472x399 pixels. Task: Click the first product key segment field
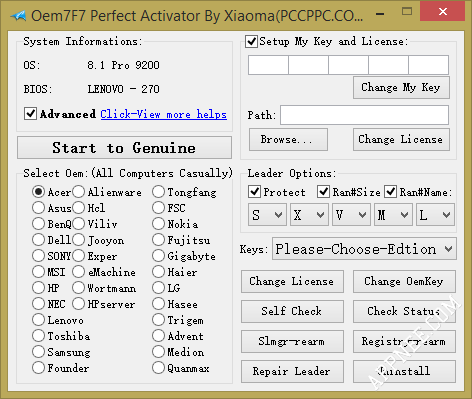268,65
